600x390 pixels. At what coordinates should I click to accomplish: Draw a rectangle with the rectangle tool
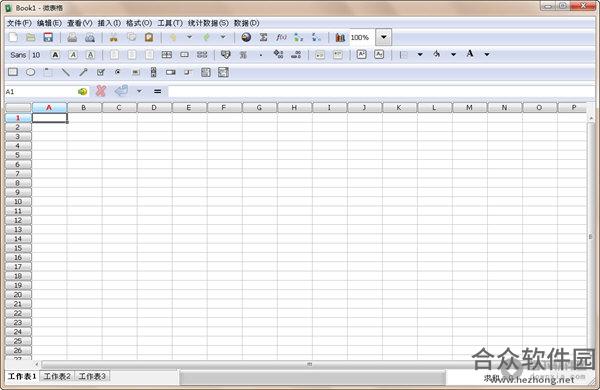tap(13, 72)
